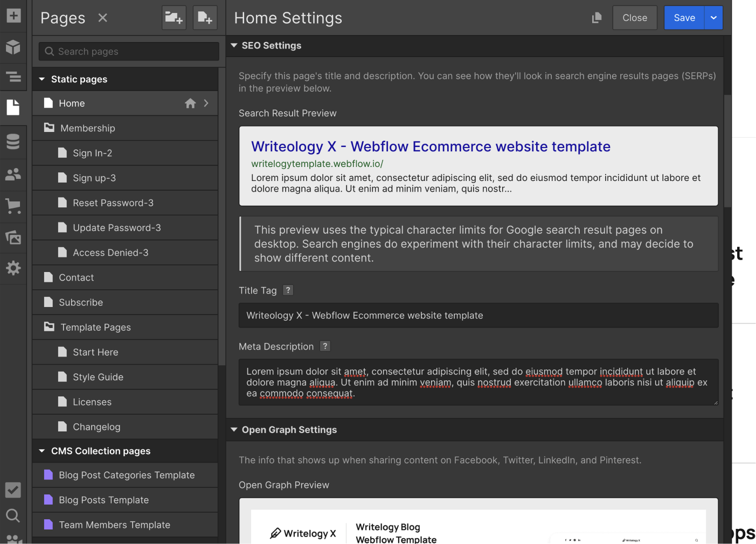Select Blog Post Categories Template
756x544 pixels.
pyautogui.click(x=125, y=475)
